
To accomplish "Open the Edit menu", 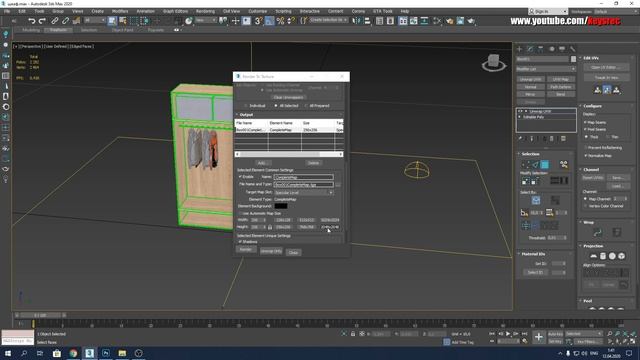I will click(x=22, y=11).
